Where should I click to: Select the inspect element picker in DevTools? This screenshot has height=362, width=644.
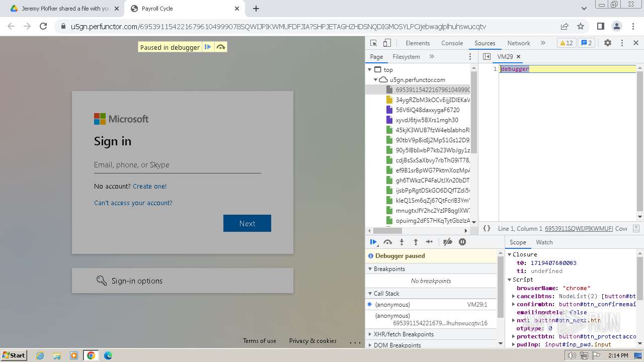coord(373,43)
